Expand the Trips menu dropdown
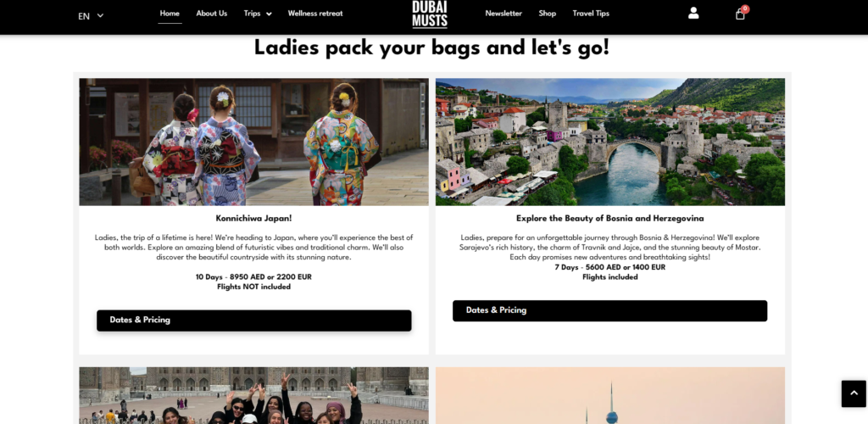 click(258, 14)
